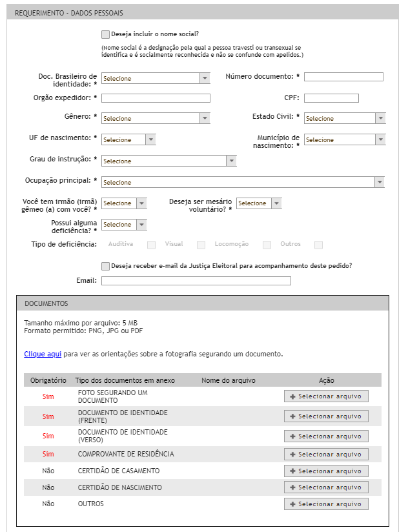This screenshot has width=408, height=532.
Task: Open the UF de nascimento dropdown
Action: click(128, 140)
